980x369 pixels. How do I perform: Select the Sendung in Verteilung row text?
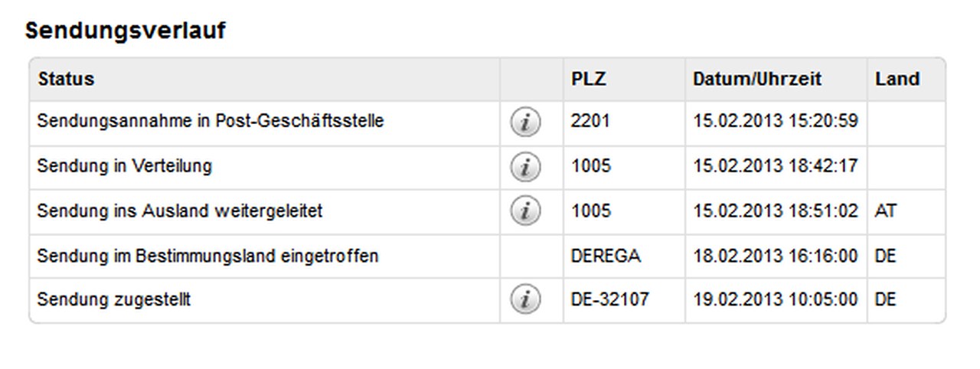pos(124,165)
